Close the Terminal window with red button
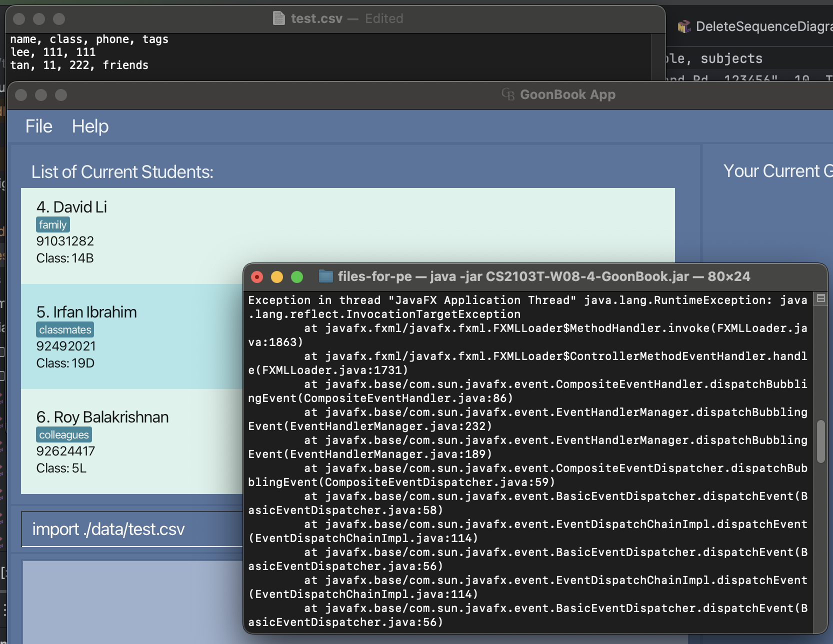Image resolution: width=833 pixels, height=644 pixels. [x=257, y=277]
